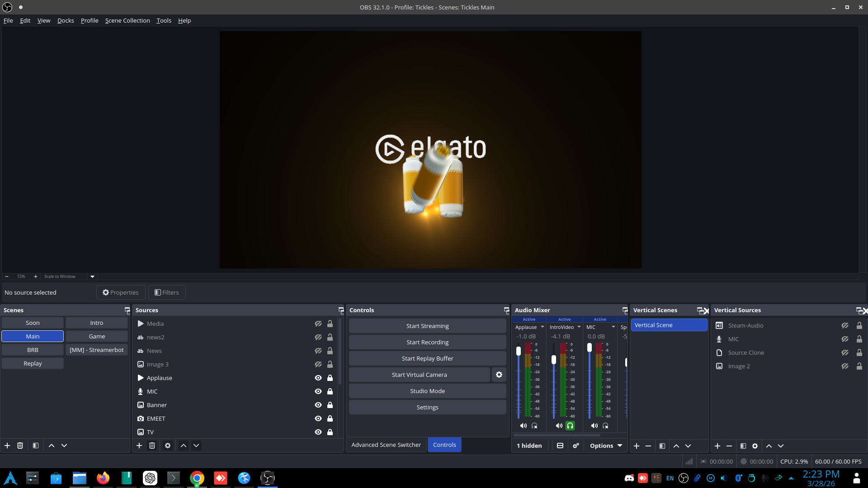This screenshot has width=868, height=488.
Task: Unlock the Banner source
Action: pos(330,405)
